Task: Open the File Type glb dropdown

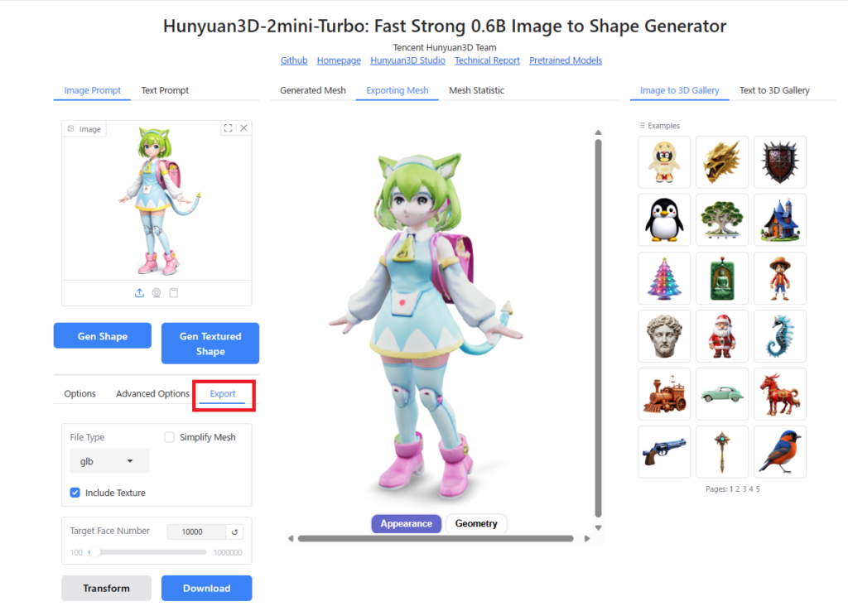Action: [109, 461]
